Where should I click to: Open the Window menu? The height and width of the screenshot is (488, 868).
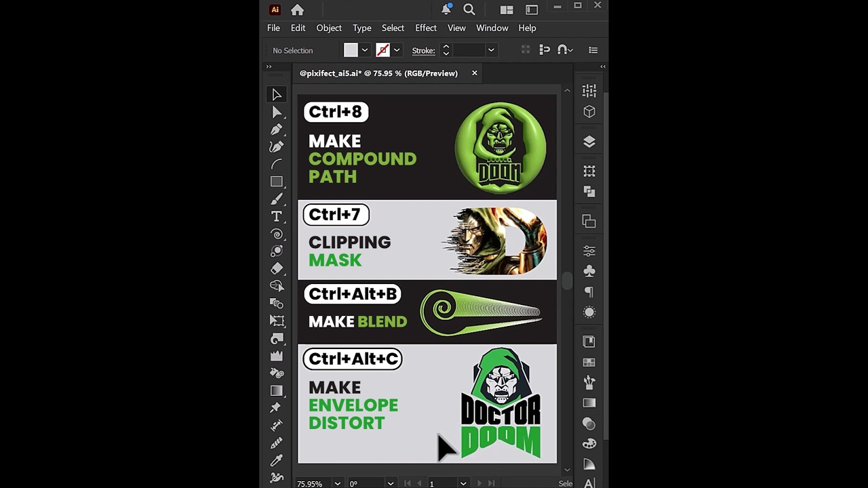point(492,28)
